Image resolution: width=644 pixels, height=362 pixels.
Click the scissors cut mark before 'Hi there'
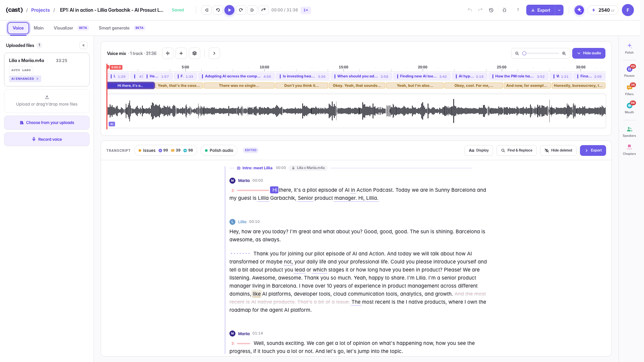pos(233,190)
